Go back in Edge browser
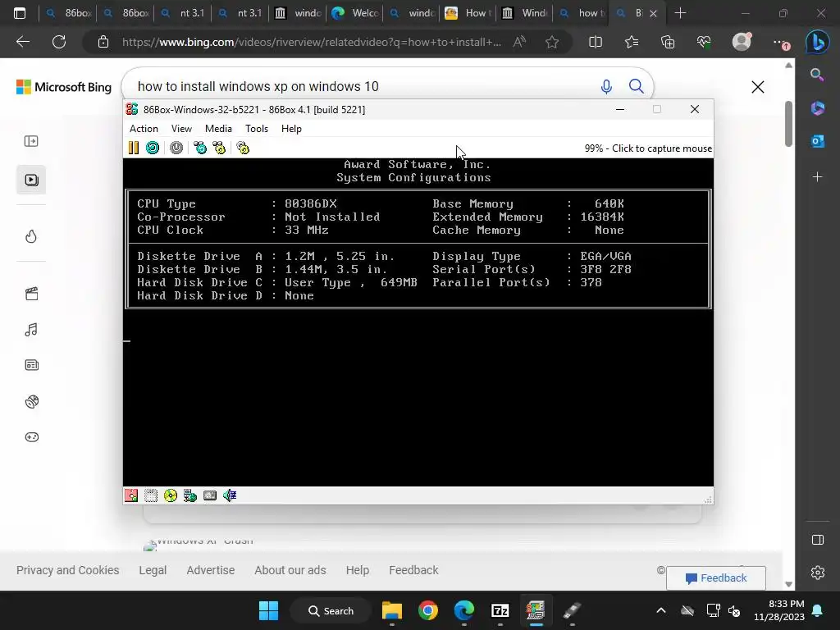This screenshot has height=630, width=840. [22, 42]
